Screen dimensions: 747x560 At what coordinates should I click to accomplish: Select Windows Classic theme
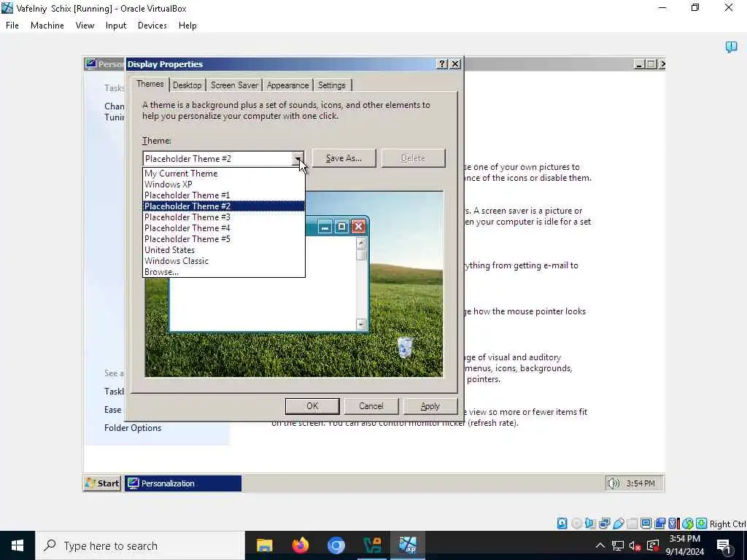click(x=223, y=261)
